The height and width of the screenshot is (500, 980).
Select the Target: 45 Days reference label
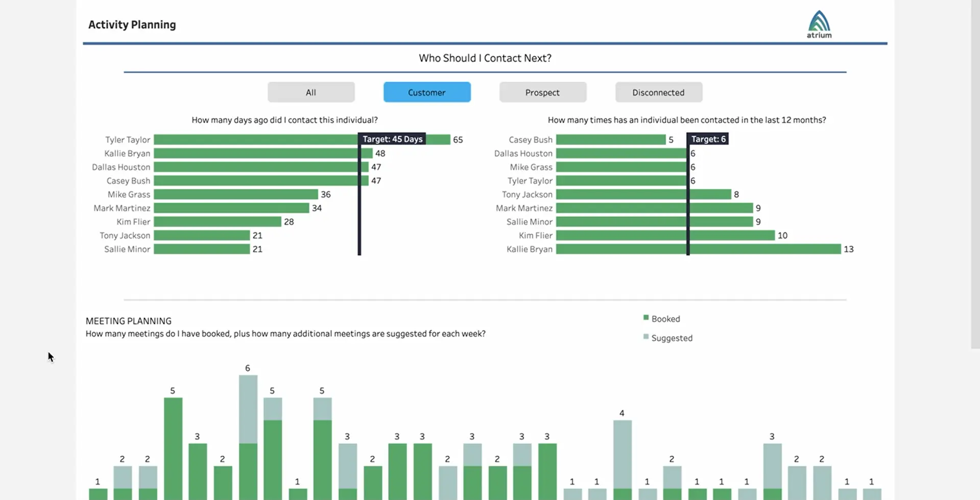[x=392, y=138]
